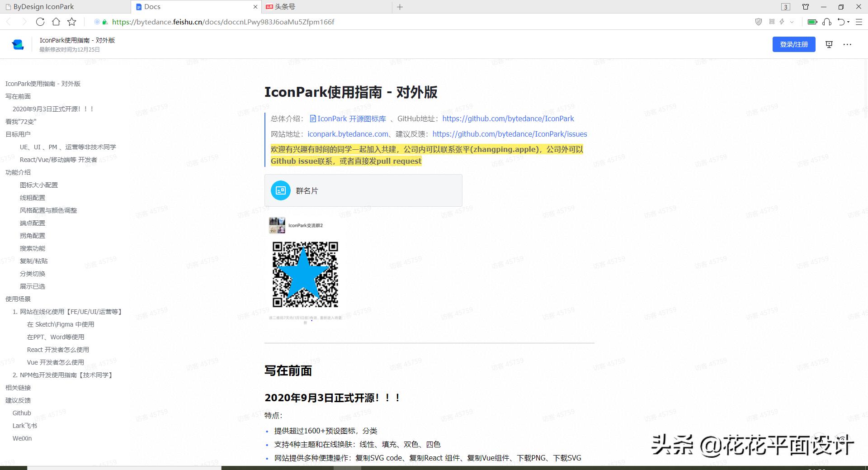Open the github.com/bytedance/IconPark link
This screenshot has height=470, width=868.
click(x=508, y=119)
